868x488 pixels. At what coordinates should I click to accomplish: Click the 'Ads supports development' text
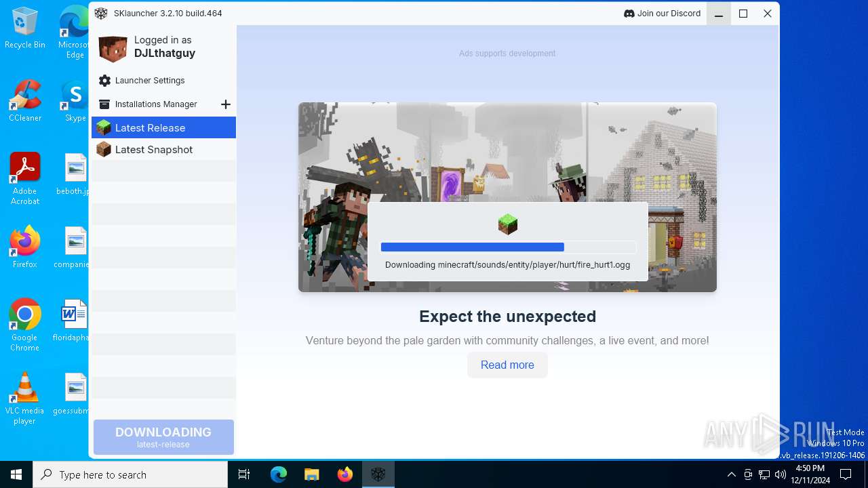507,54
